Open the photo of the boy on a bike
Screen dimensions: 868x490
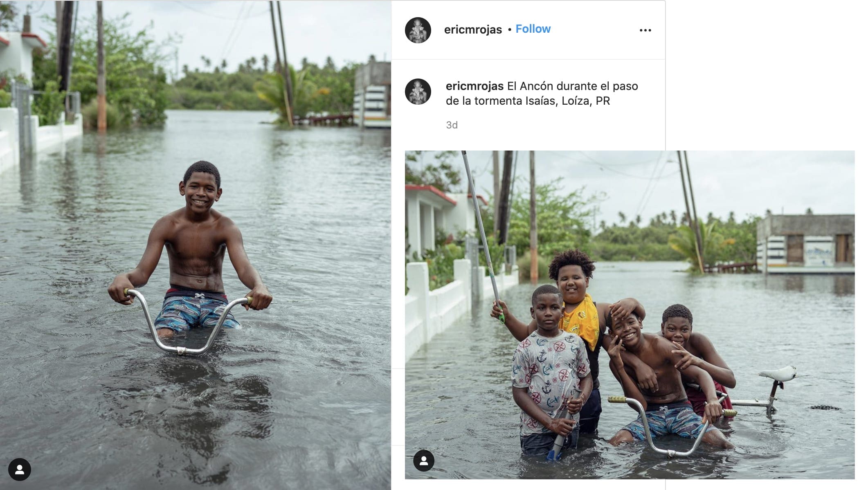click(x=196, y=245)
